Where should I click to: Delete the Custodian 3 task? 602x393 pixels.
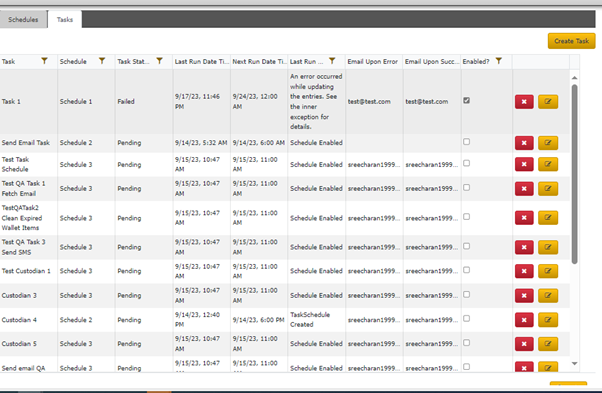point(524,296)
